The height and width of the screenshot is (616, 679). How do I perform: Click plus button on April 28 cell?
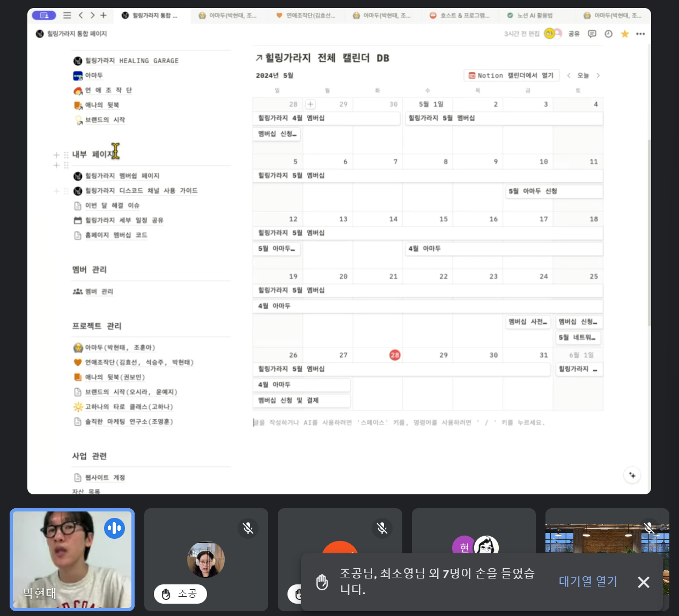coord(311,104)
